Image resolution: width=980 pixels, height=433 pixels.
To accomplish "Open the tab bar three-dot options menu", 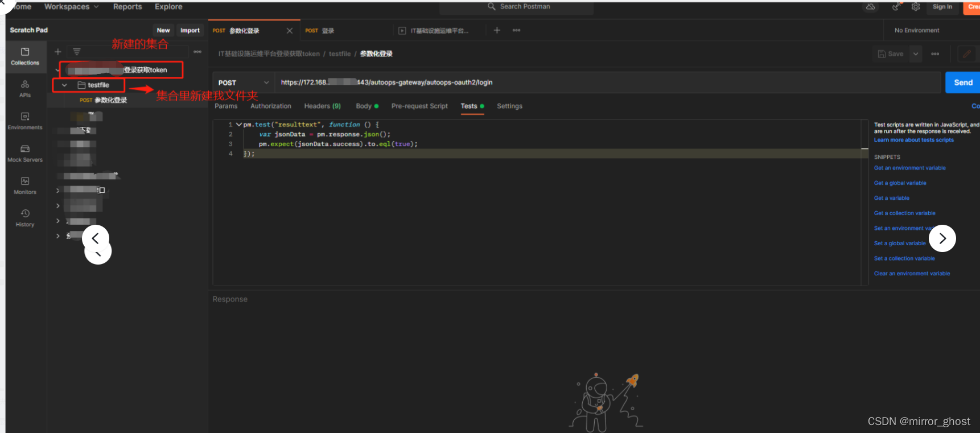I will pos(516,30).
